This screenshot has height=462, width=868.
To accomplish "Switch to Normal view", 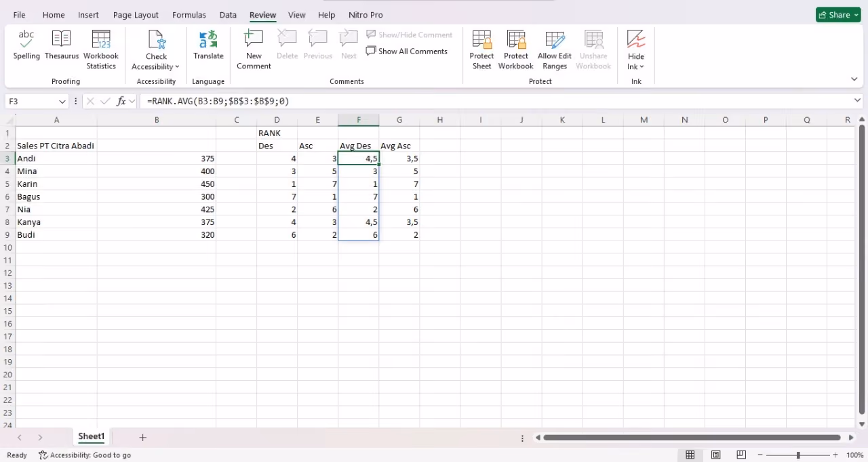I will (x=690, y=455).
